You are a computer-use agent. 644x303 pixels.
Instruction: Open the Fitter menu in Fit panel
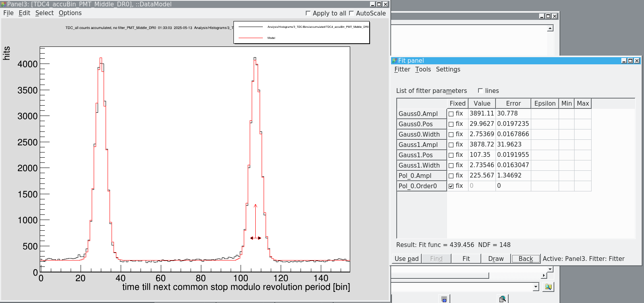[402, 69]
